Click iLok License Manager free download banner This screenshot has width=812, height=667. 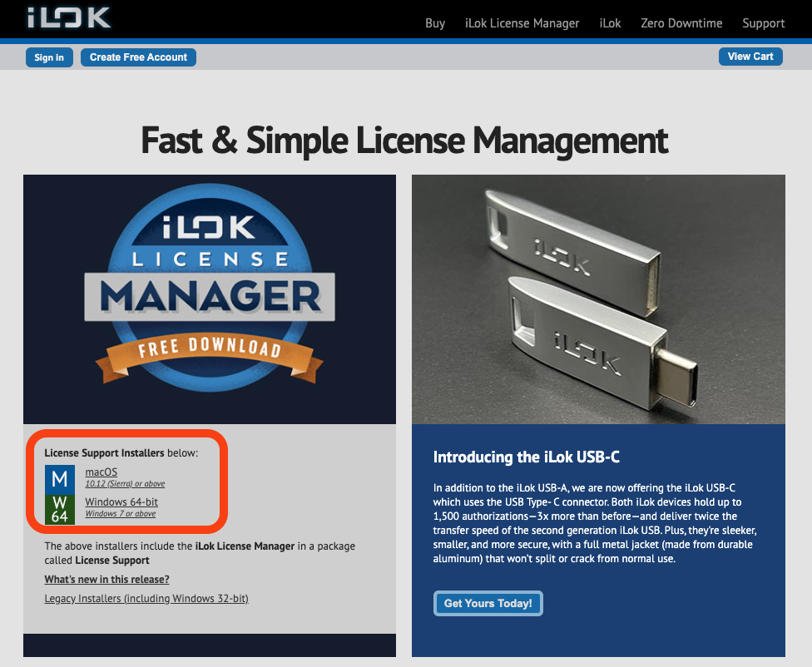coord(210,299)
